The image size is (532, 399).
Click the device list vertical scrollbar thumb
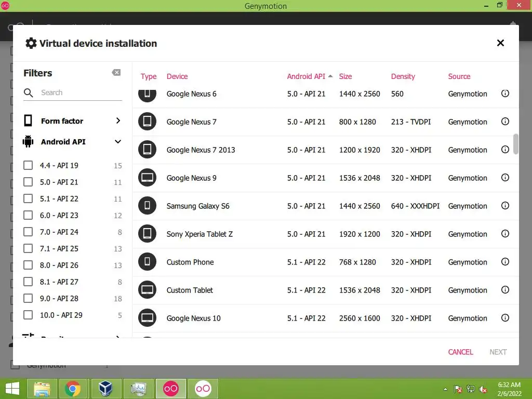(516, 144)
